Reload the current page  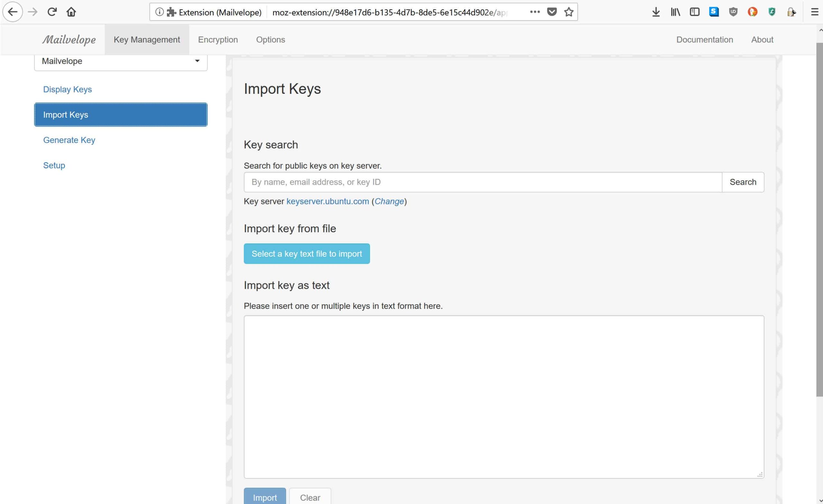click(x=52, y=12)
